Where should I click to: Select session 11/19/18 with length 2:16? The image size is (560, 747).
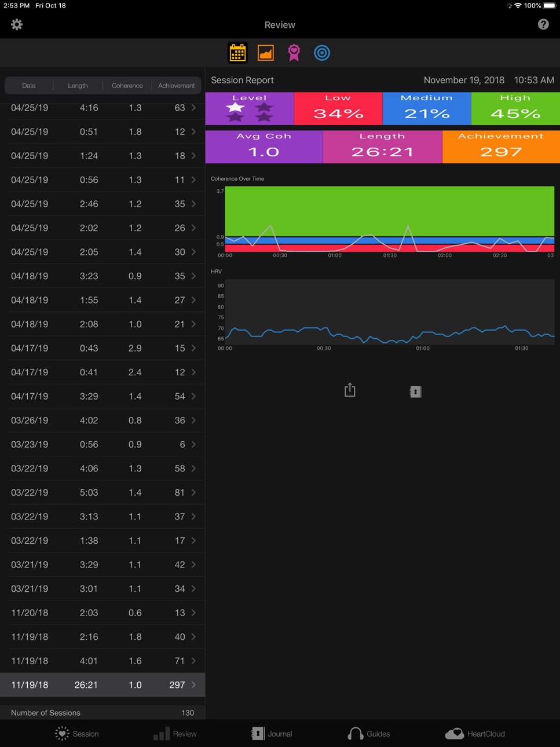click(103, 636)
